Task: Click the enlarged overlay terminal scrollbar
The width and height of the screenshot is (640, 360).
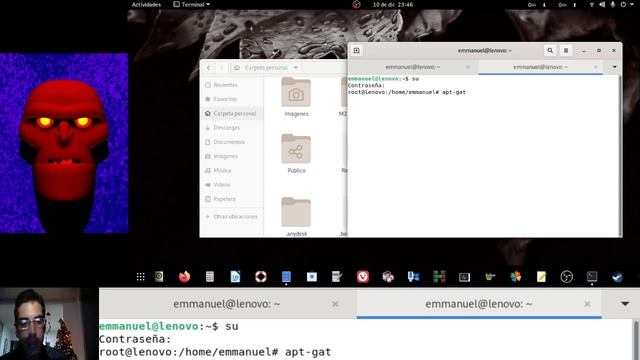Action: pyautogui.click(x=636, y=340)
